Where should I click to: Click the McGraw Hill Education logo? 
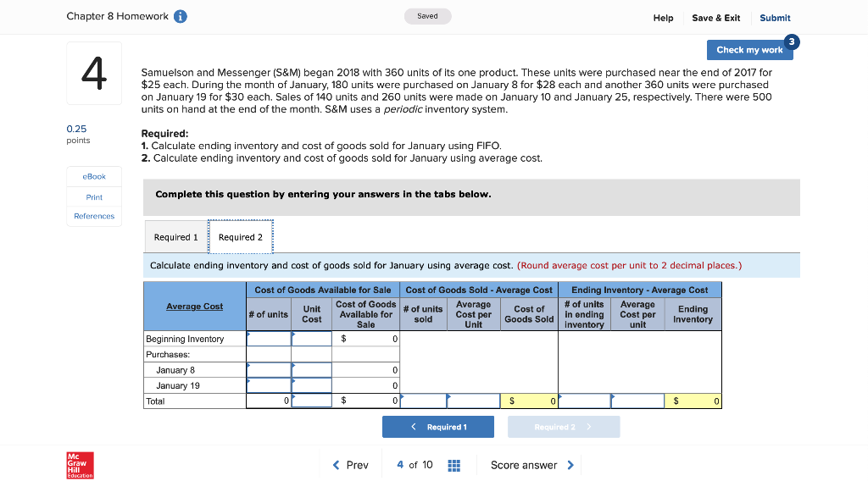pyautogui.click(x=81, y=466)
